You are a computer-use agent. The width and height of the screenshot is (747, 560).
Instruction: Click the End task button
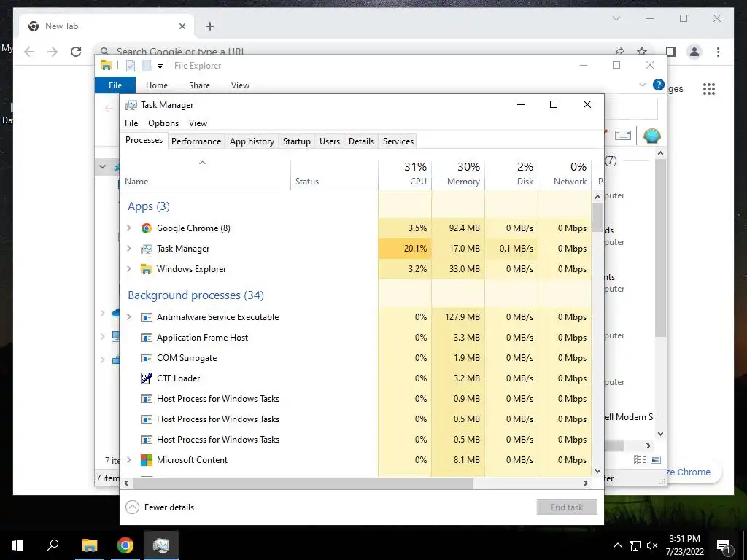coord(567,507)
